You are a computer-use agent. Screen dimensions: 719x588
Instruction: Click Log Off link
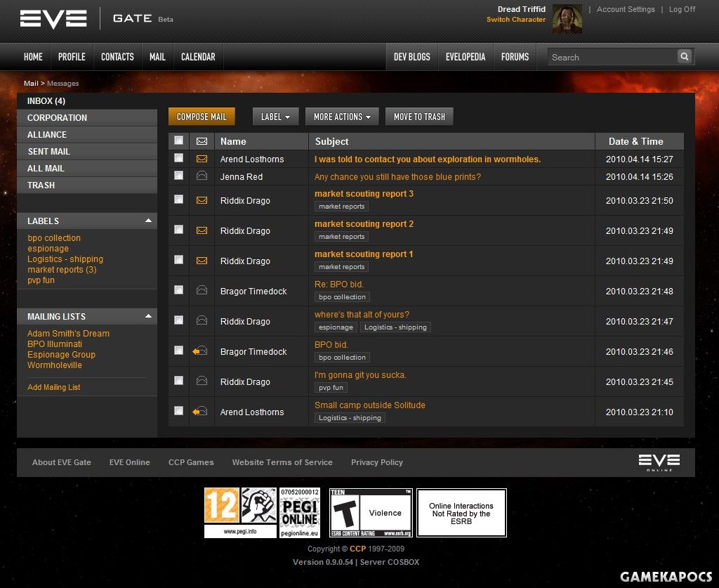(x=682, y=9)
